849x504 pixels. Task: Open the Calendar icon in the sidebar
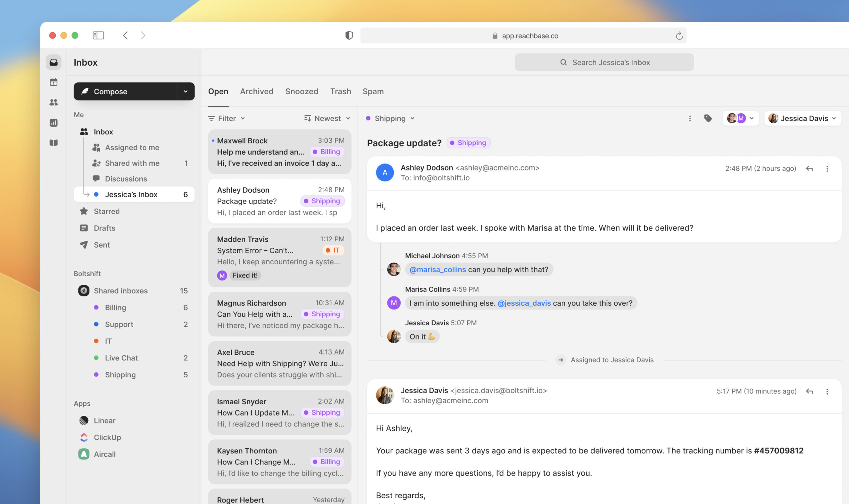54,82
